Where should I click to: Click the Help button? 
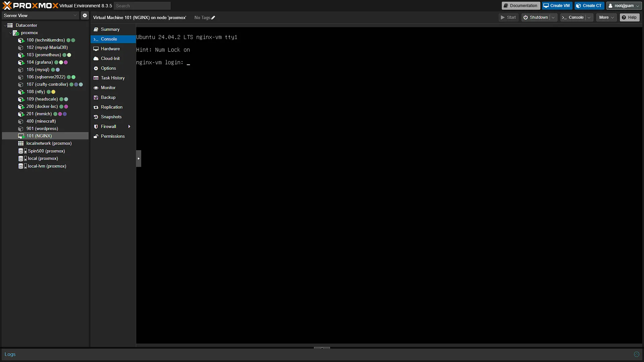(x=630, y=17)
